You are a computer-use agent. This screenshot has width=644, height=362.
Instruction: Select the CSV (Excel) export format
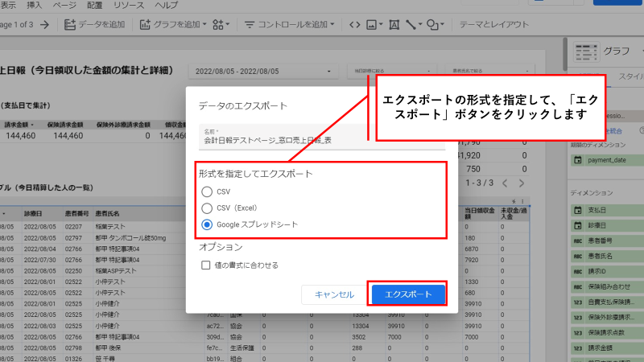(207, 208)
